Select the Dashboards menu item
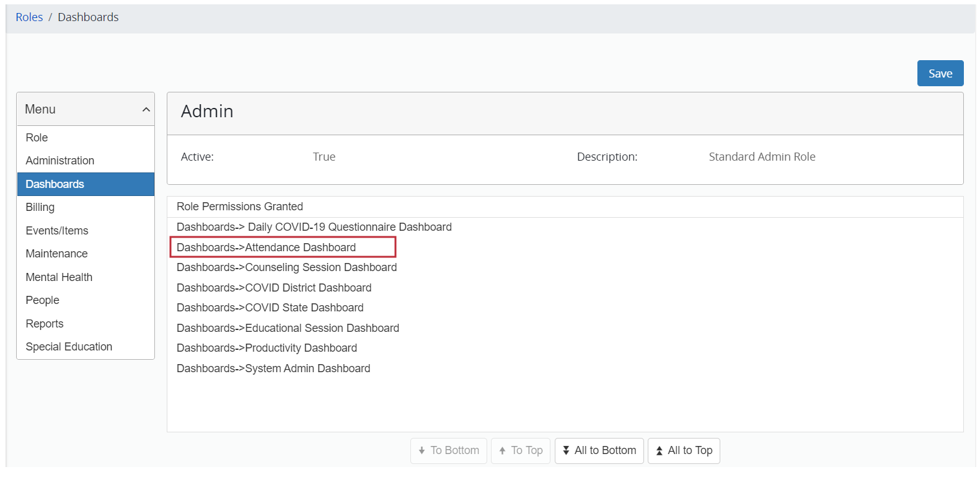980x477 pixels. coord(55,184)
